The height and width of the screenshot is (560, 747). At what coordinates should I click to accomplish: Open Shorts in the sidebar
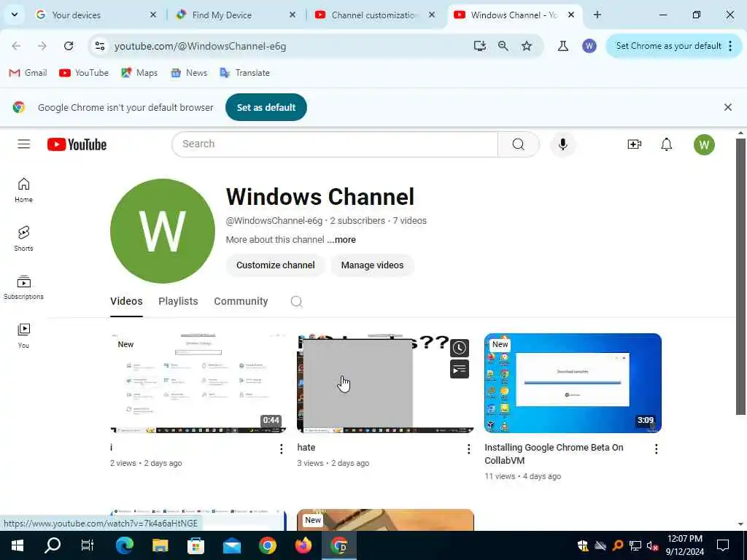[23, 238]
